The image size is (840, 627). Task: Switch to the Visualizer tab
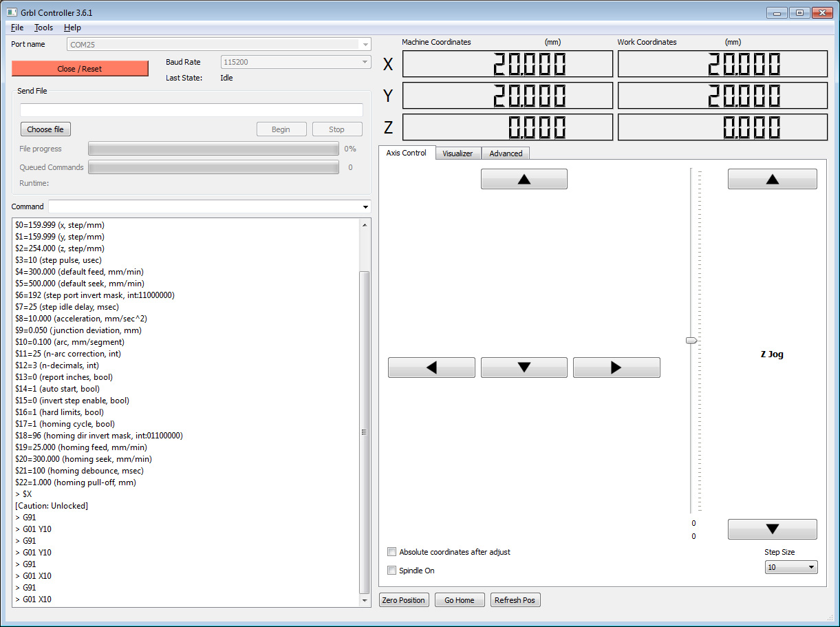pos(457,153)
